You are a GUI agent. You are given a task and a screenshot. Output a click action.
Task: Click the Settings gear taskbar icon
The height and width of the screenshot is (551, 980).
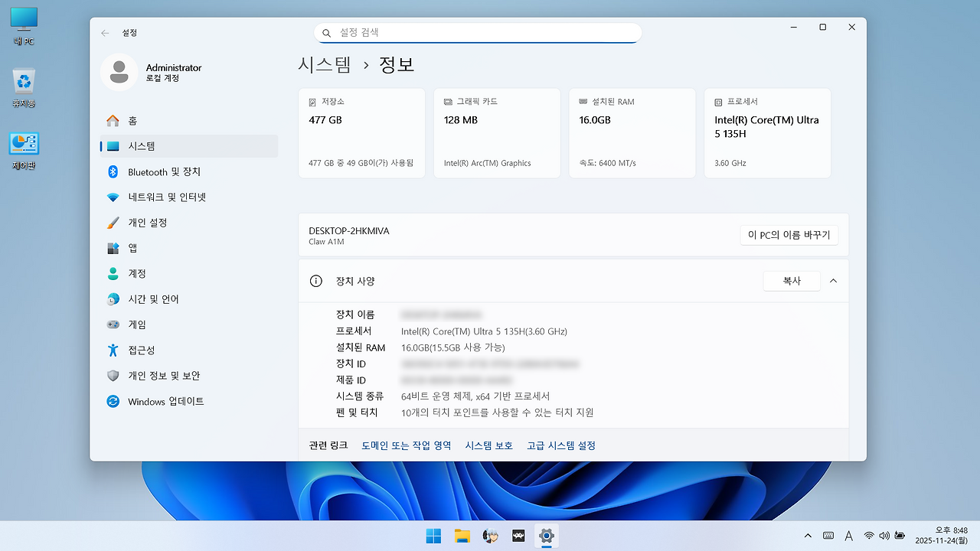tap(546, 536)
